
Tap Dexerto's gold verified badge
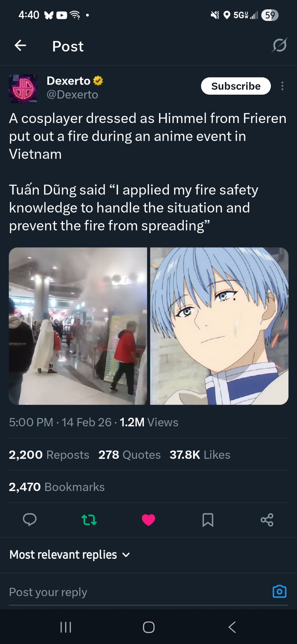click(98, 80)
